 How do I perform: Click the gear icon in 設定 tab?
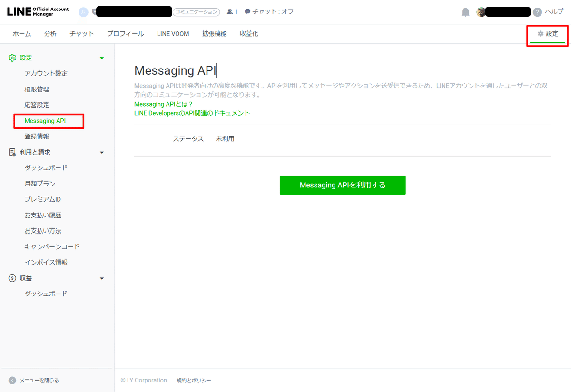pyautogui.click(x=541, y=34)
